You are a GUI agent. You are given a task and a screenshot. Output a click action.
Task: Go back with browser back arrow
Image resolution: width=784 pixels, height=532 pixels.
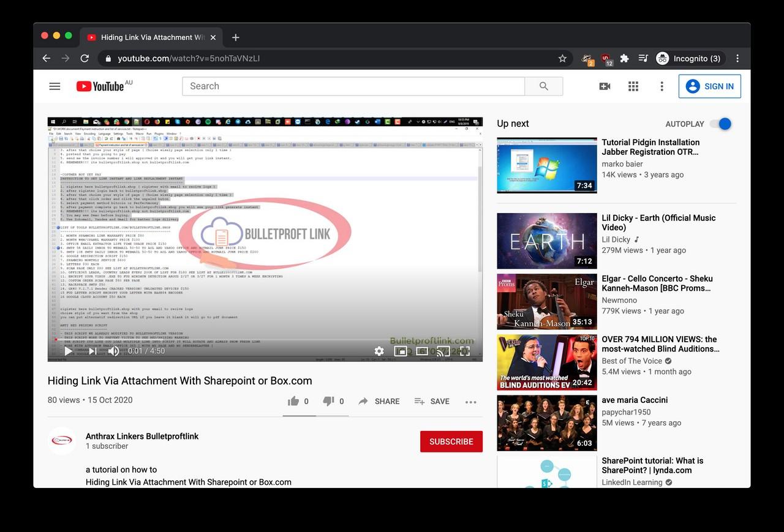tap(47, 58)
